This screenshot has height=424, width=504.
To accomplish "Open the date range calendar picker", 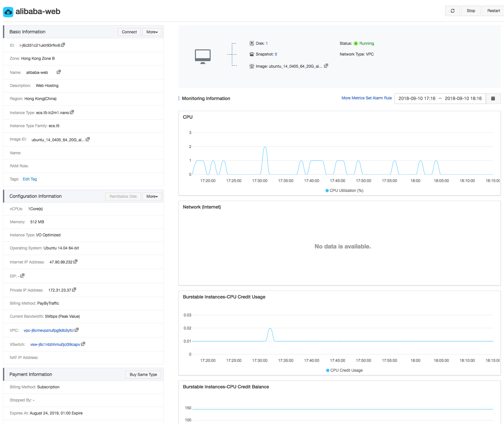I will point(493,98).
